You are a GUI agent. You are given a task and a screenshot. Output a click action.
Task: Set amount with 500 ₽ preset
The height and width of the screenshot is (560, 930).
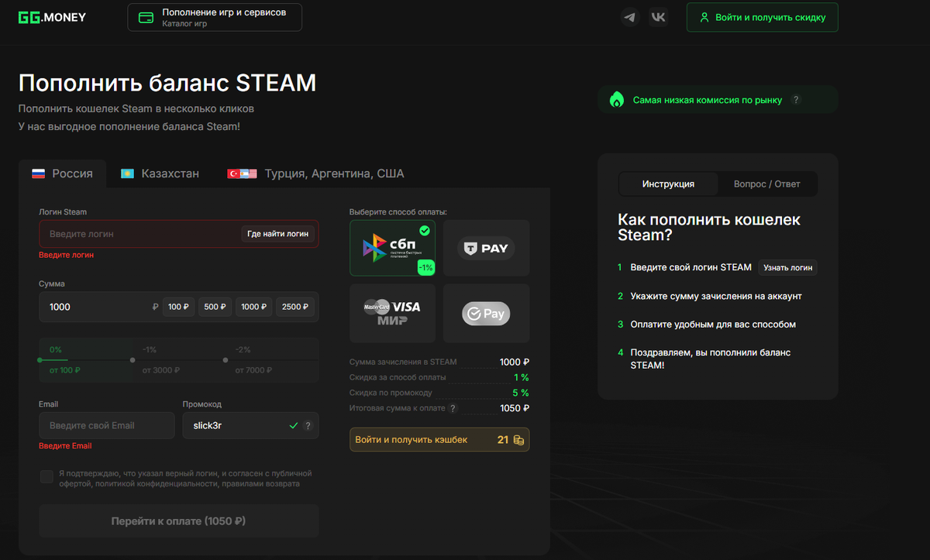(x=215, y=307)
